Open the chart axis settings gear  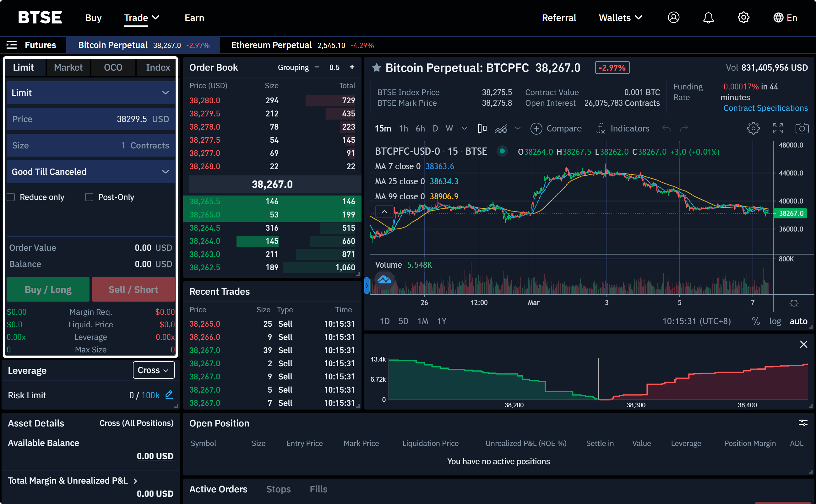(794, 303)
